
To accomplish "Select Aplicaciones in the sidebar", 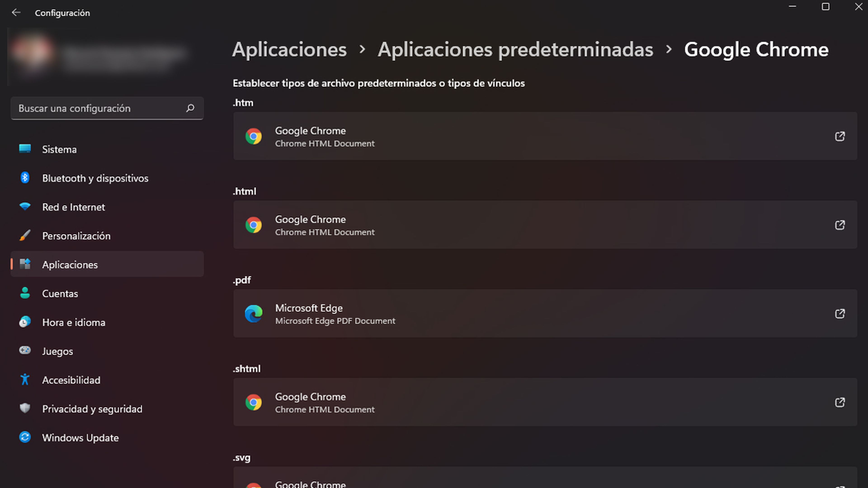I will pyautogui.click(x=107, y=264).
